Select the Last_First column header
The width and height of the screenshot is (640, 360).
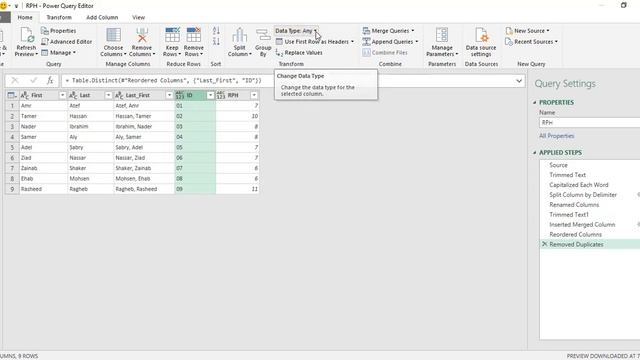[143, 95]
